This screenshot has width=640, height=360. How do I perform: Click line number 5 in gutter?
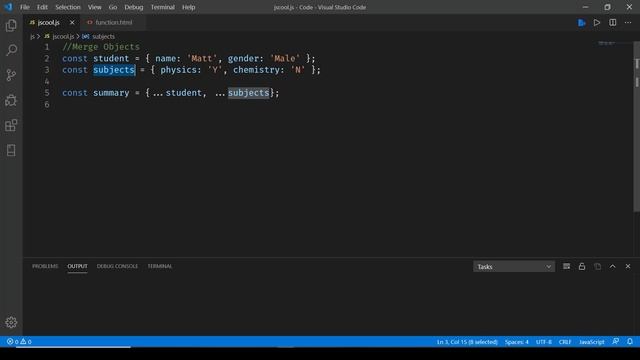click(47, 93)
